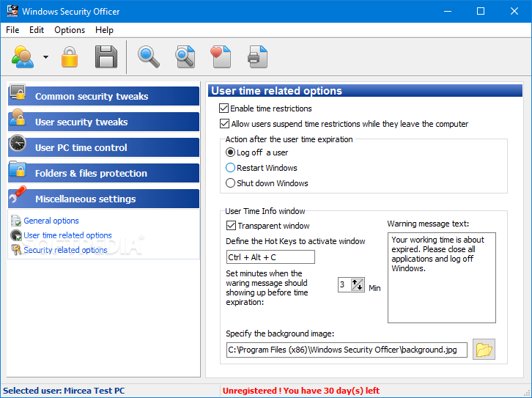Click the locked folder icon beside Folders & files protection

18,169
